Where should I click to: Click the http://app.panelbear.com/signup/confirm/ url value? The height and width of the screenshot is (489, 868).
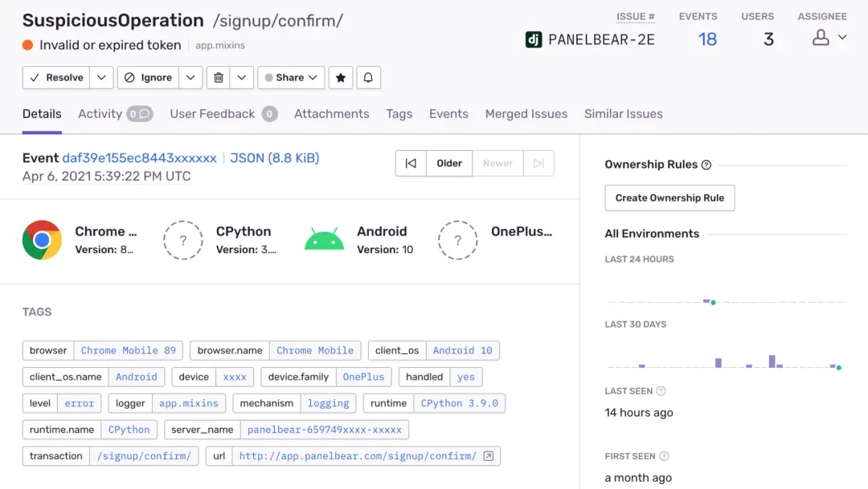[x=358, y=456]
